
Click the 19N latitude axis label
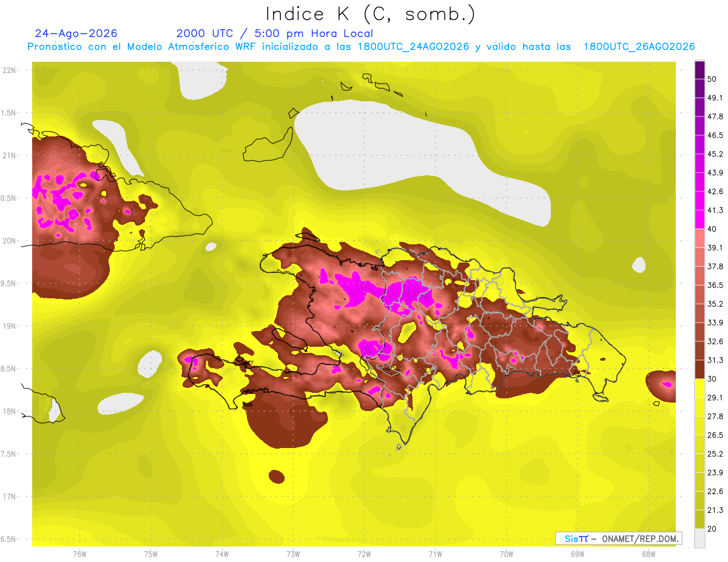(10, 326)
